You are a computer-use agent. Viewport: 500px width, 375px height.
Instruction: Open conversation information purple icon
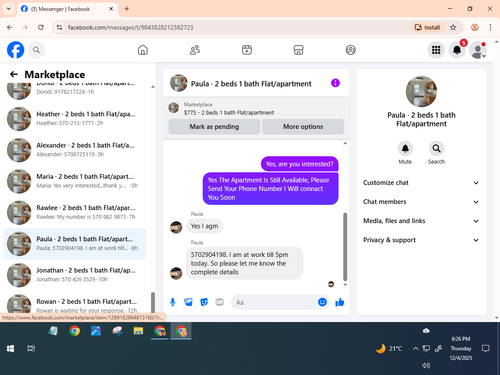tap(335, 83)
